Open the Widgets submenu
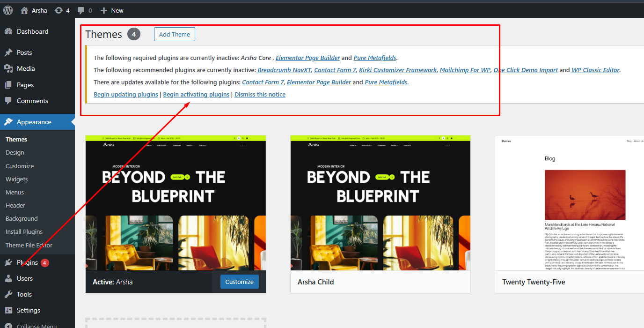 (17, 179)
